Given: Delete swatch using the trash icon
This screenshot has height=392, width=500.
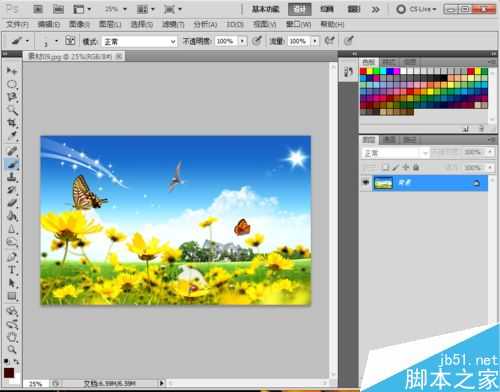Looking at the screenshot, I should [x=482, y=128].
